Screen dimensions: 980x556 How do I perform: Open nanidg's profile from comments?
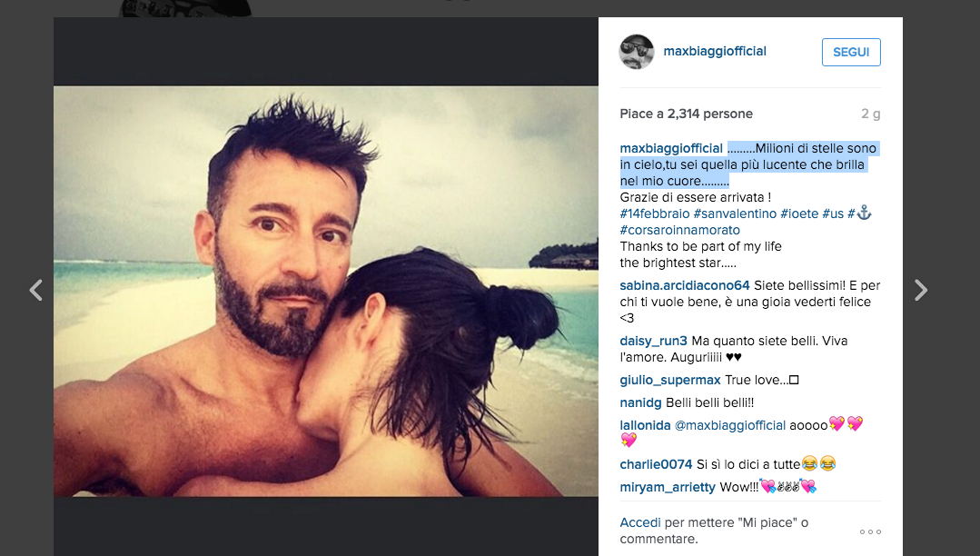click(640, 402)
